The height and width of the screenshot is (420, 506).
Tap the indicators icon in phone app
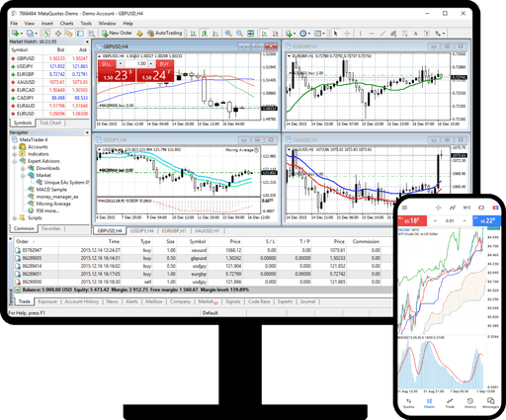point(453,208)
